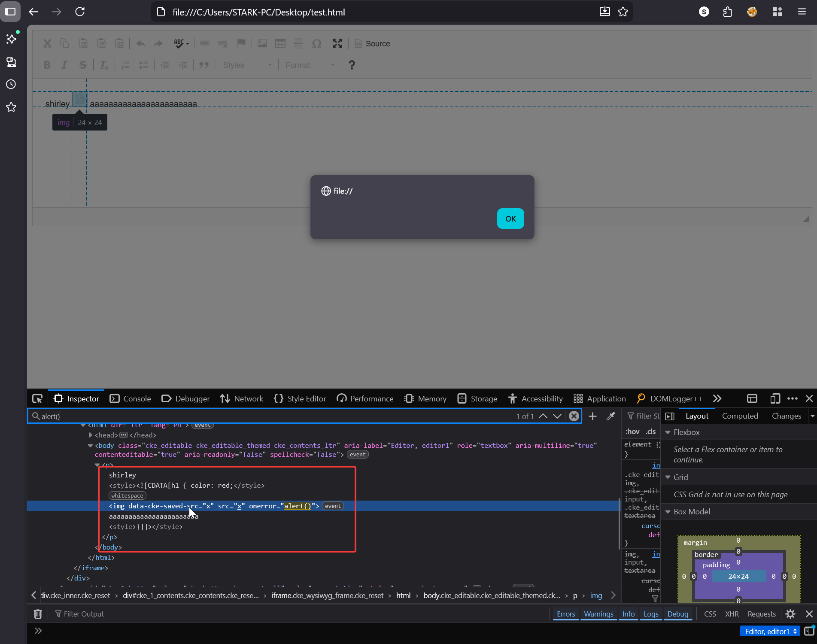
Task: Open console settings gear icon
Action: tap(790, 614)
